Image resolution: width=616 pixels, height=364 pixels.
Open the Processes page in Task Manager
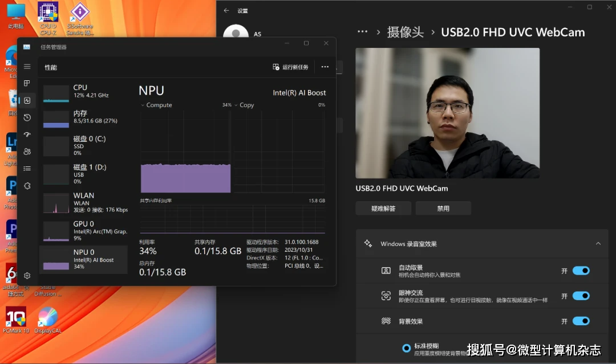26,83
